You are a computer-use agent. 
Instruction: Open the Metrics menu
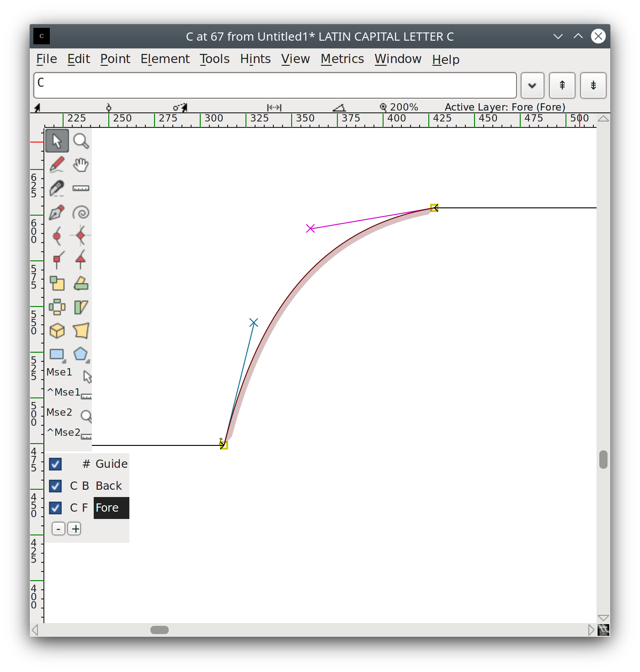click(x=342, y=59)
